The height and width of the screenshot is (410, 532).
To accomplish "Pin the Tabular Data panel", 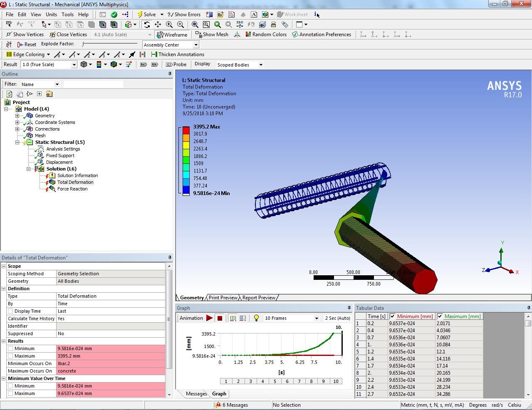I will pos(529,308).
